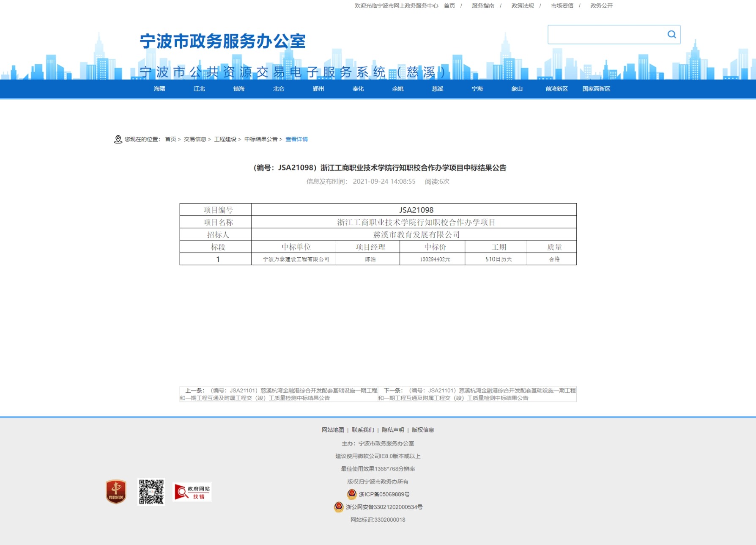The width and height of the screenshot is (756, 545).
Task: Go to 中标结果公告 breadcrumb link
Action: [x=261, y=139]
